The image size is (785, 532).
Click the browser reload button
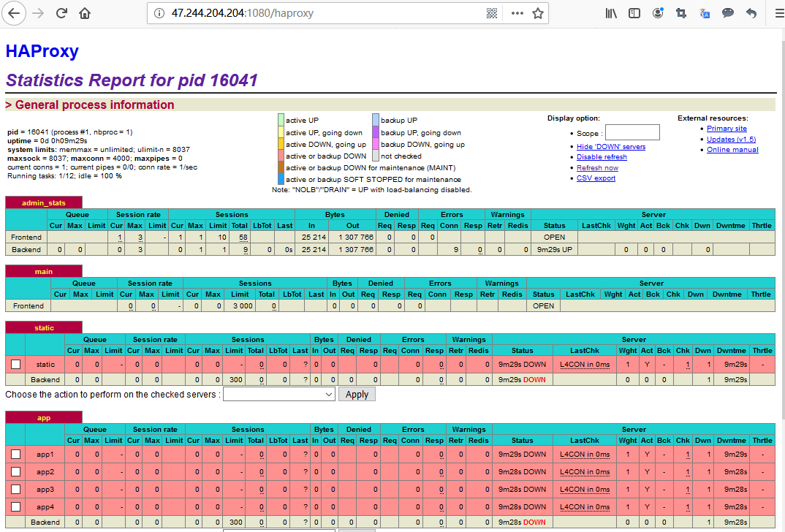pyautogui.click(x=62, y=13)
